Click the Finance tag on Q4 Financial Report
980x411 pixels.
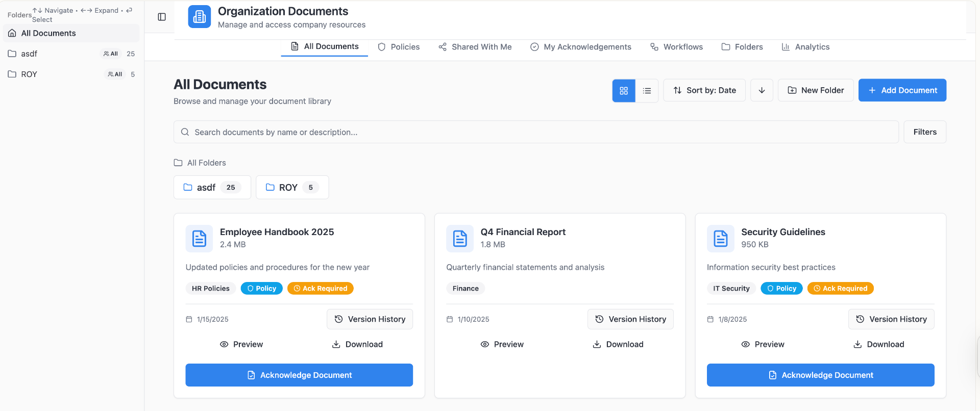pyautogui.click(x=465, y=289)
